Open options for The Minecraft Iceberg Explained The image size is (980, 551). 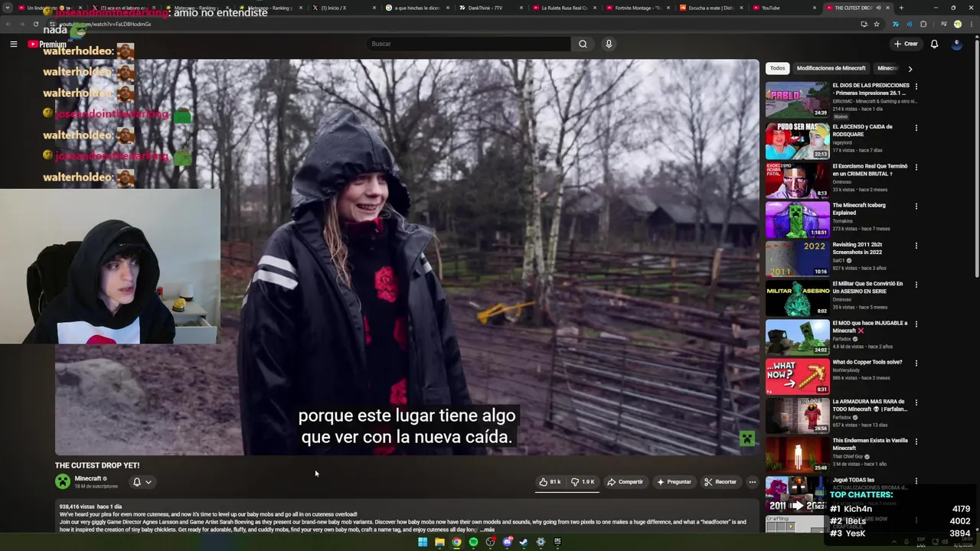pos(916,206)
